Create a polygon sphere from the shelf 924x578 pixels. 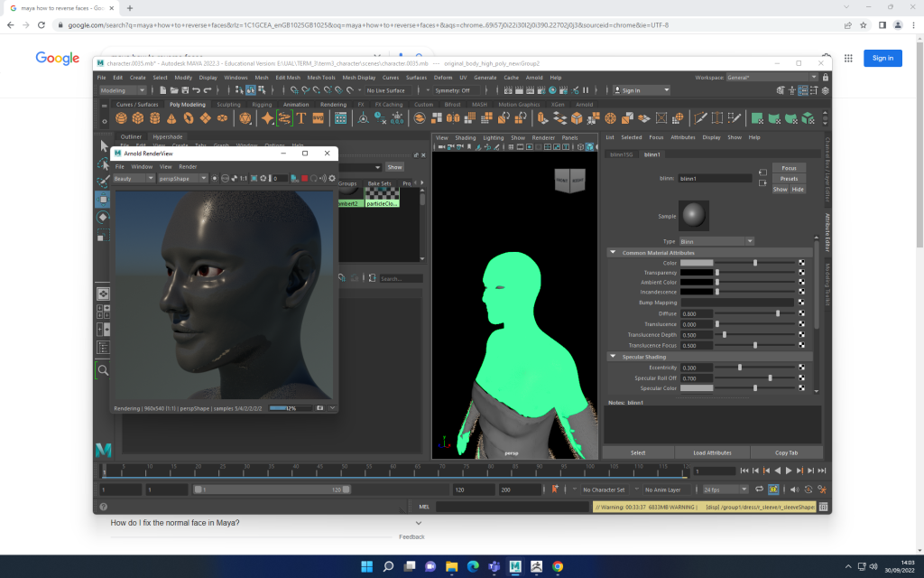pos(122,118)
